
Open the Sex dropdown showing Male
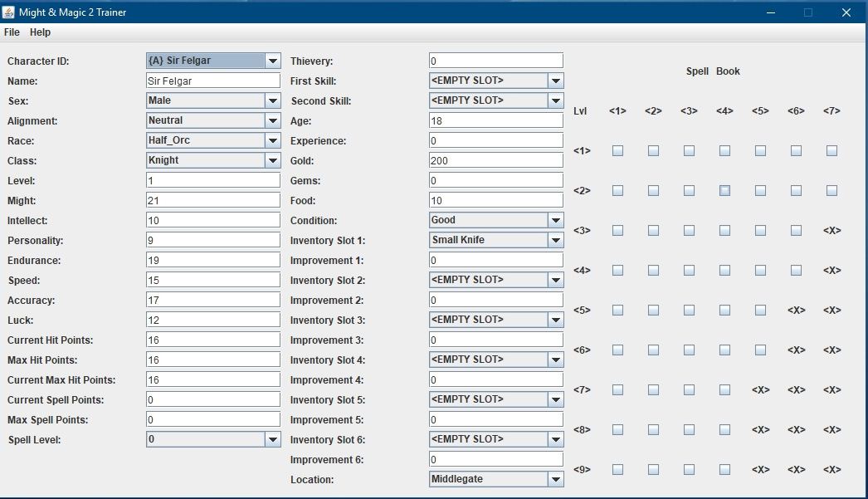213,100
